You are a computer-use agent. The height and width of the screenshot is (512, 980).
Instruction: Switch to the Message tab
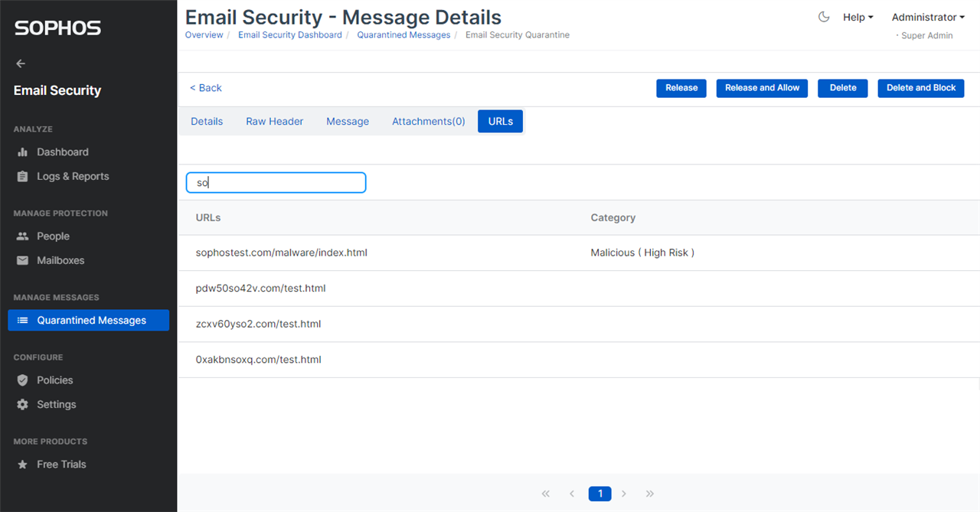pyautogui.click(x=348, y=122)
